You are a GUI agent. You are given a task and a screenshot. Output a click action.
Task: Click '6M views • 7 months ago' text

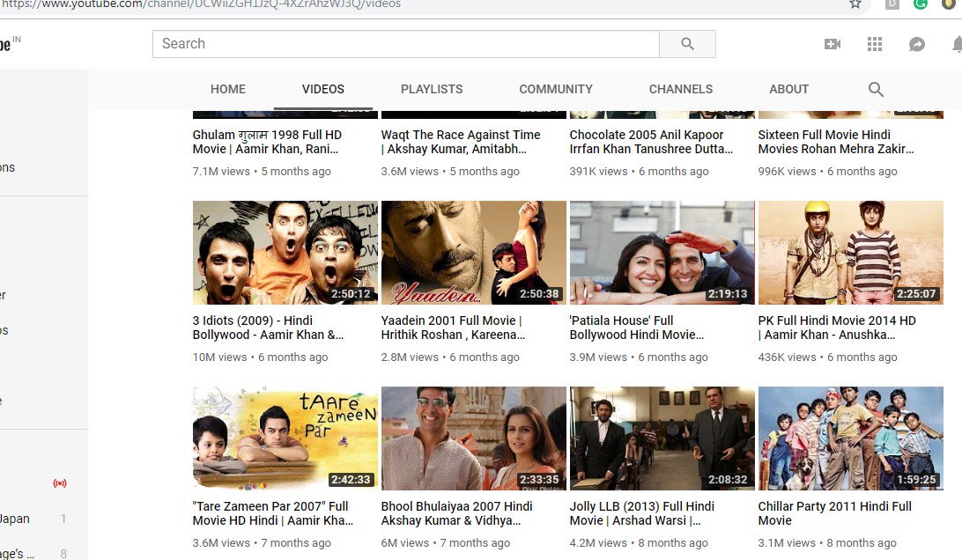pos(446,543)
